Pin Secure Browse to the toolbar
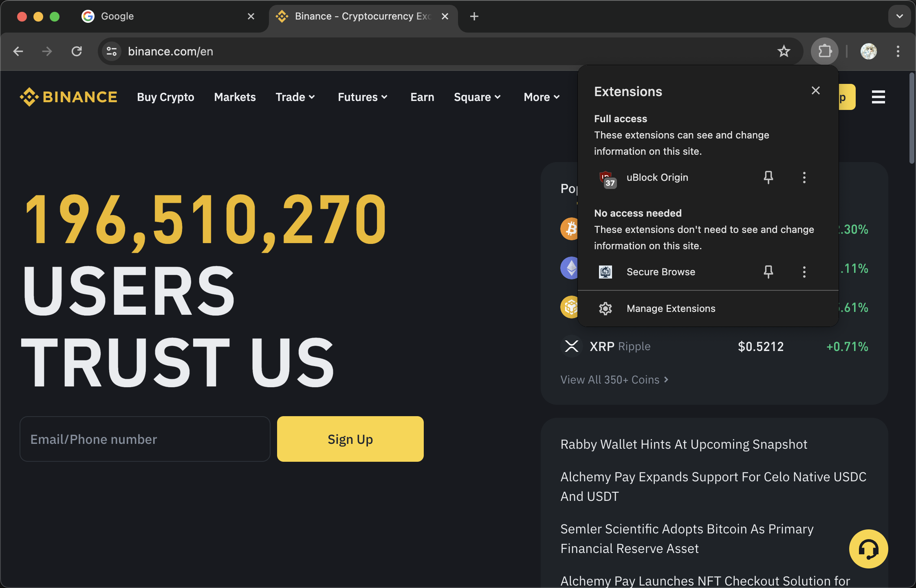 click(x=768, y=272)
